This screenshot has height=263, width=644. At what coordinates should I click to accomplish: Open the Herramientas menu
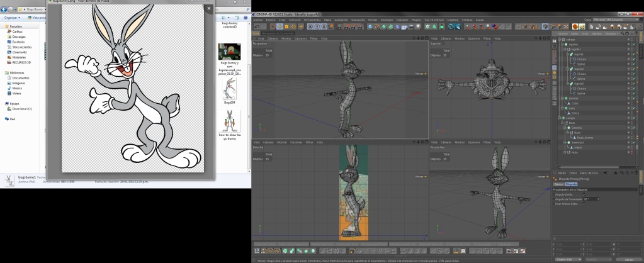(312, 20)
